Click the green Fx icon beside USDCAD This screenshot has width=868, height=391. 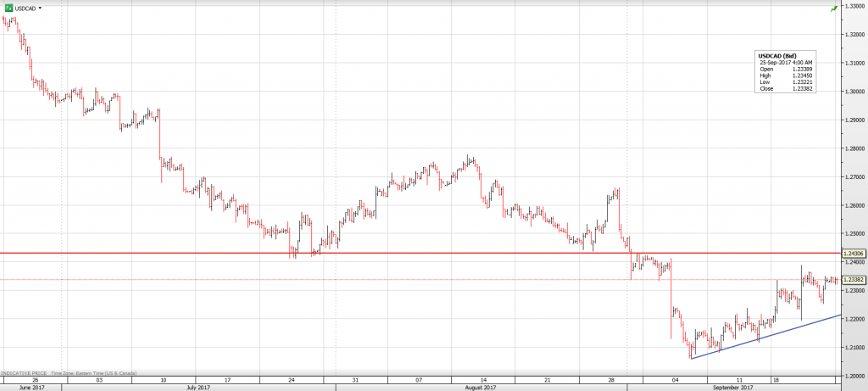pyautogui.click(x=8, y=8)
